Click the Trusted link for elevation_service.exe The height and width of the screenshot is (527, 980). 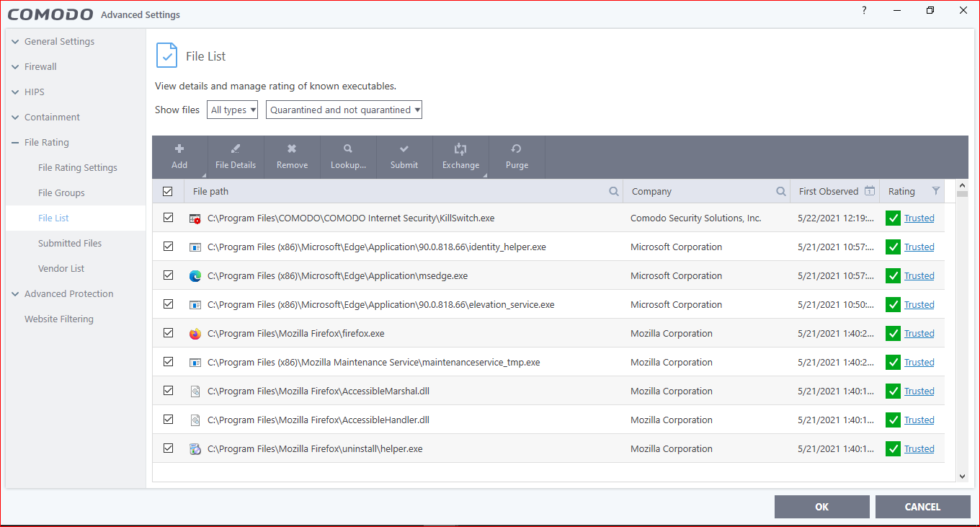[x=919, y=304]
